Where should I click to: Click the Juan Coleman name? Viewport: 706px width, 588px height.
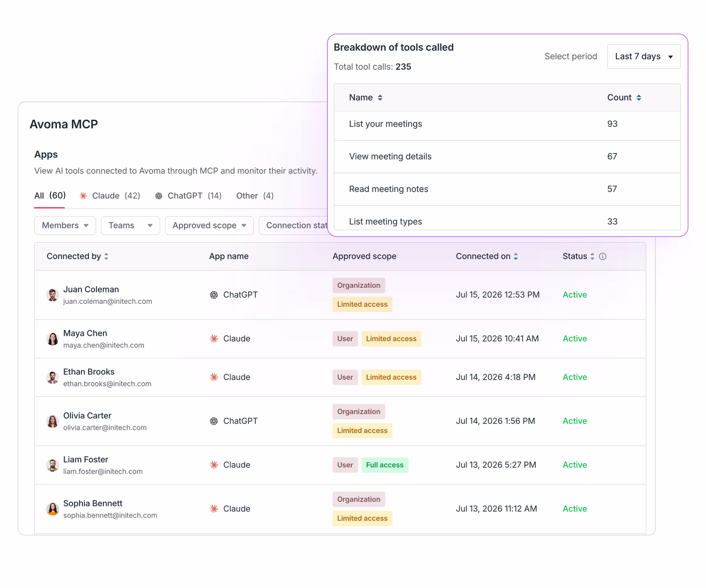coord(91,289)
